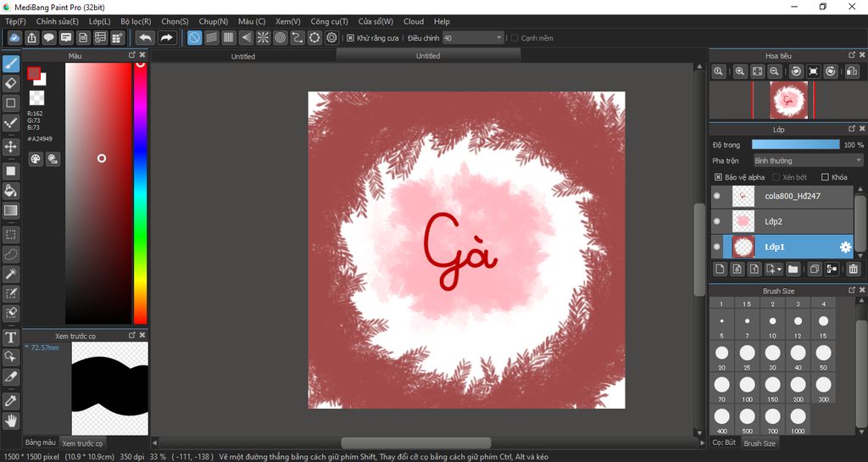Select the rectangular Select tool
The height and width of the screenshot is (462, 868).
click(10, 235)
